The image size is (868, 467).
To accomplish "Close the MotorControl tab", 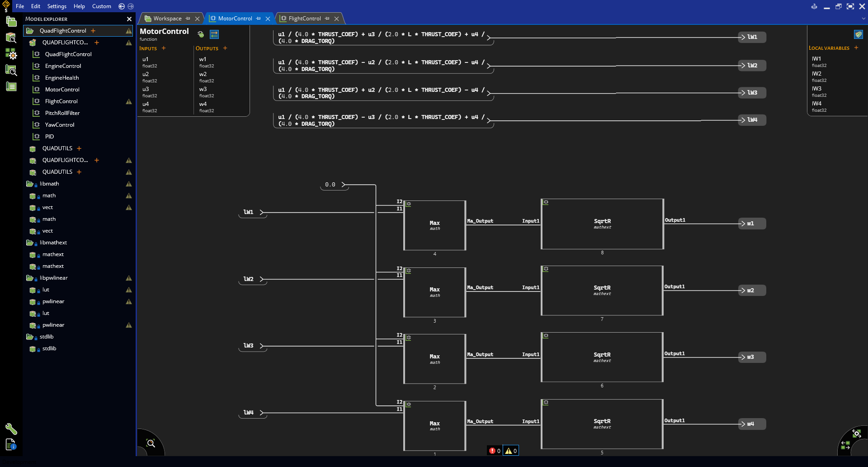I will 268,19.
